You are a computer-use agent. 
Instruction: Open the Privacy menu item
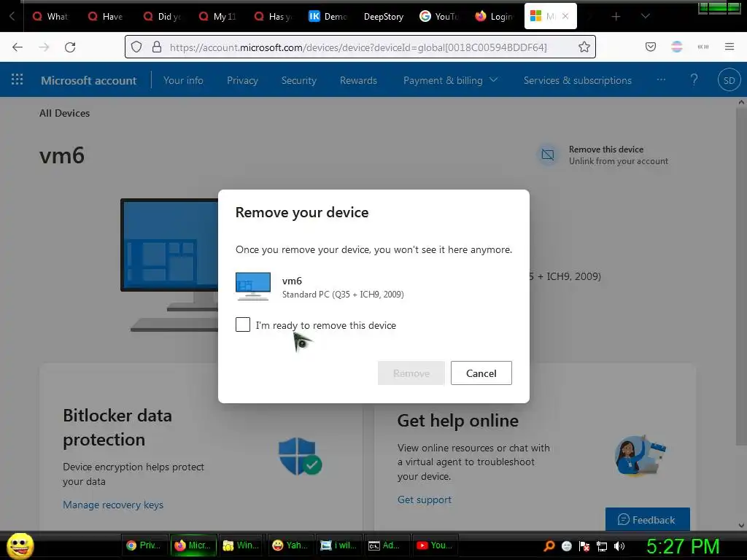pos(242,80)
